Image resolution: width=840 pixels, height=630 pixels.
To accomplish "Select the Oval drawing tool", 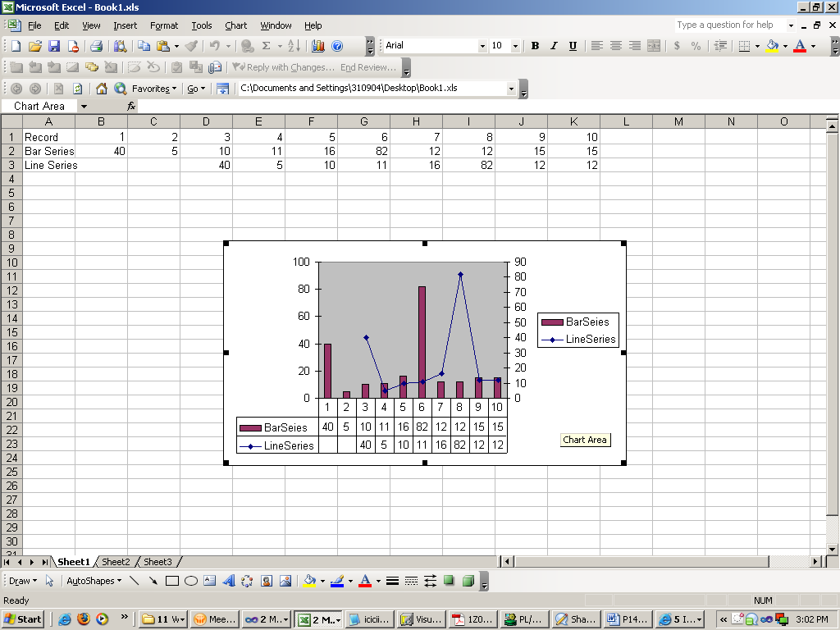I will click(x=190, y=581).
